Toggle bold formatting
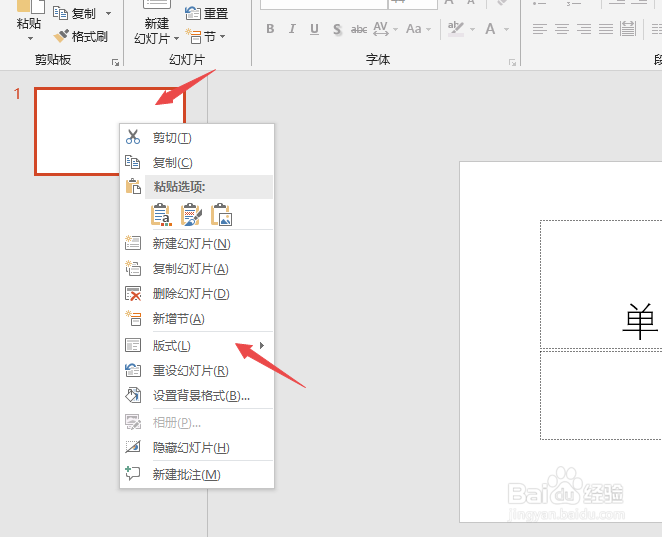Screen dimensions: 662x537 tap(270, 29)
